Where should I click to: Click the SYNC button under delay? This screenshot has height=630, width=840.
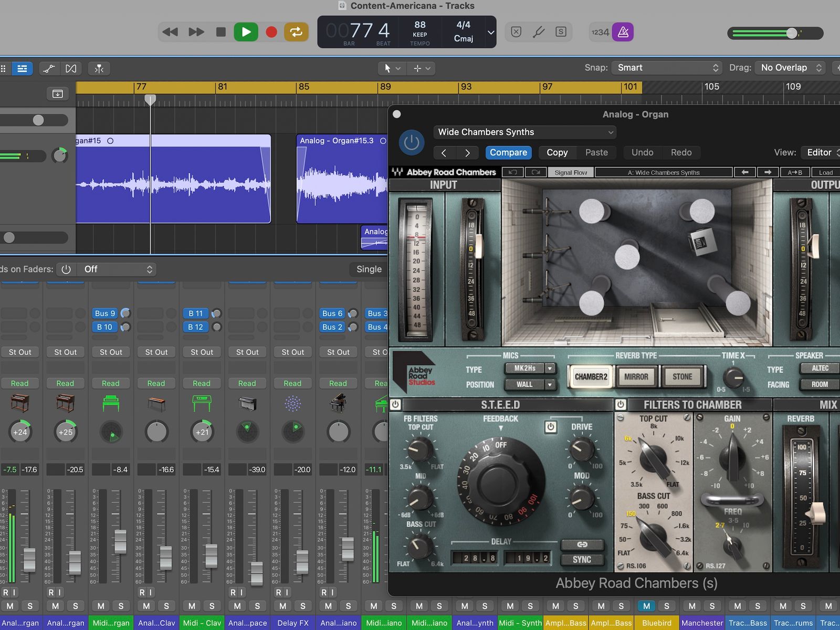[x=582, y=560]
